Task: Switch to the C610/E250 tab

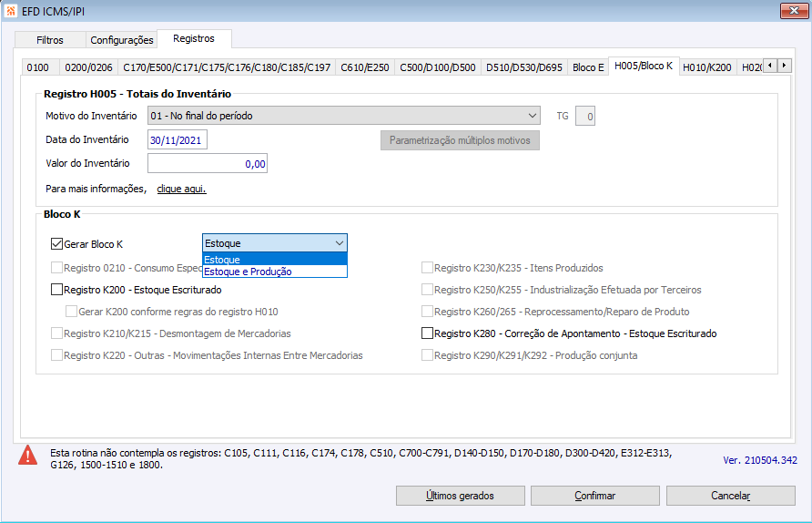Action: pos(364,67)
